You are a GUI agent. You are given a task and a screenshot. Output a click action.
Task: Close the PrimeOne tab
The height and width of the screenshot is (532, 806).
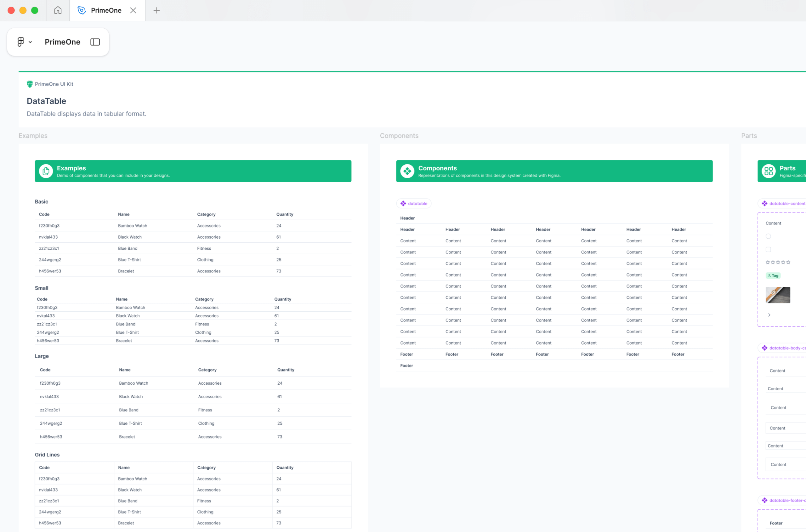click(133, 10)
